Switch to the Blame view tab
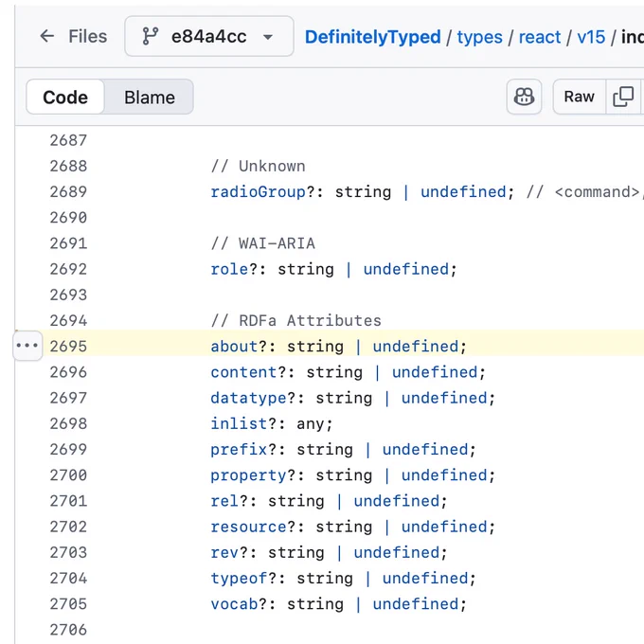The image size is (644, 644). click(x=150, y=98)
